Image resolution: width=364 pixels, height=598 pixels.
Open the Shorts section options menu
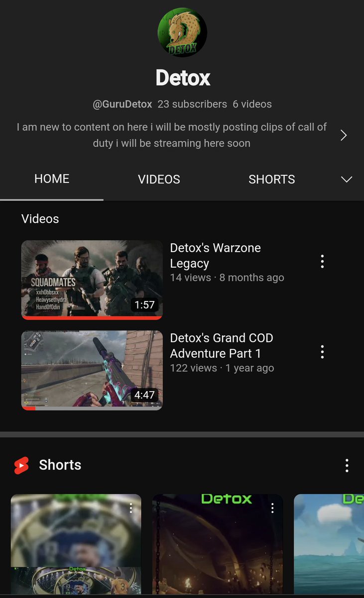pos(347,465)
